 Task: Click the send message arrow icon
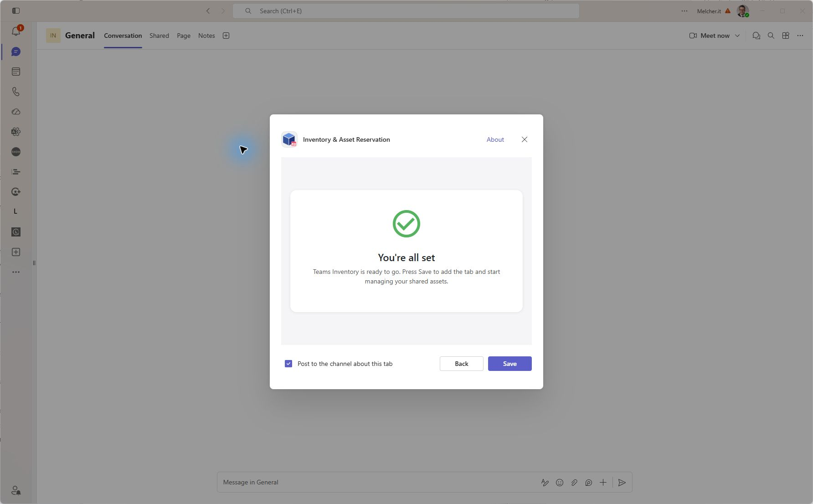pyautogui.click(x=622, y=483)
